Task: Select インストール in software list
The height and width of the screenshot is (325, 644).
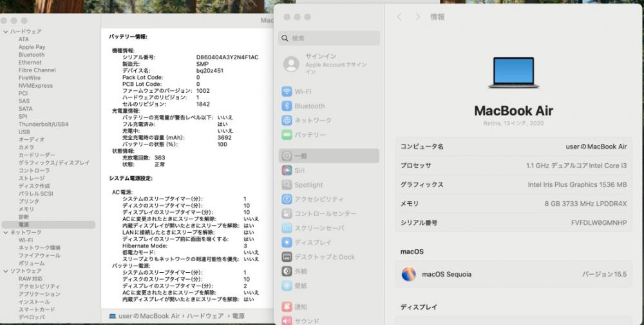Action: coord(33,302)
